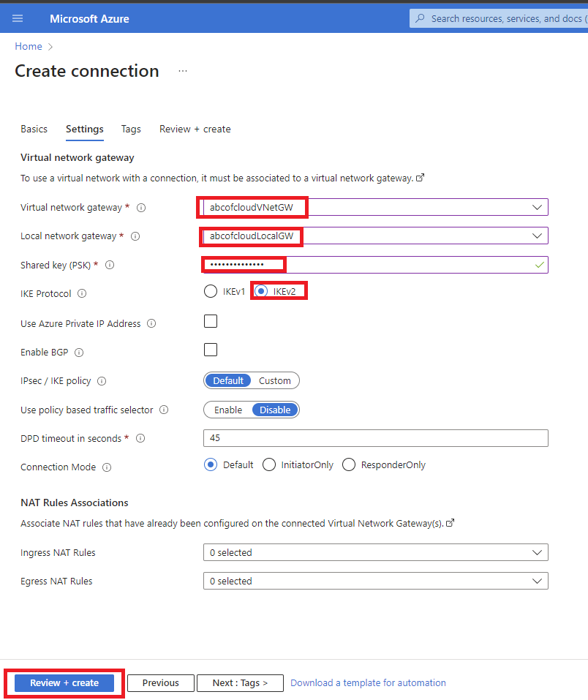Switch to the Basics tab

point(34,129)
